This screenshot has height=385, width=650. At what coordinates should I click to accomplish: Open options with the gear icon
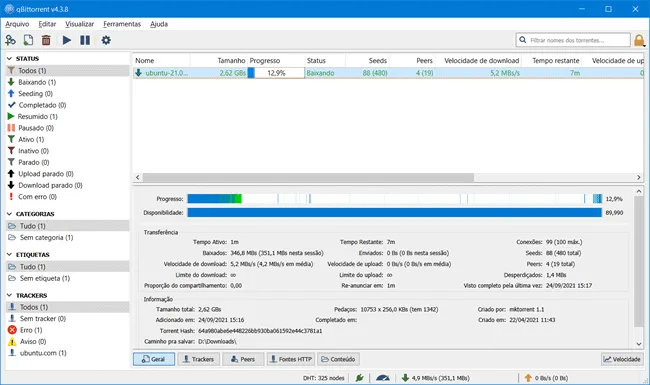click(x=106, y=40)
